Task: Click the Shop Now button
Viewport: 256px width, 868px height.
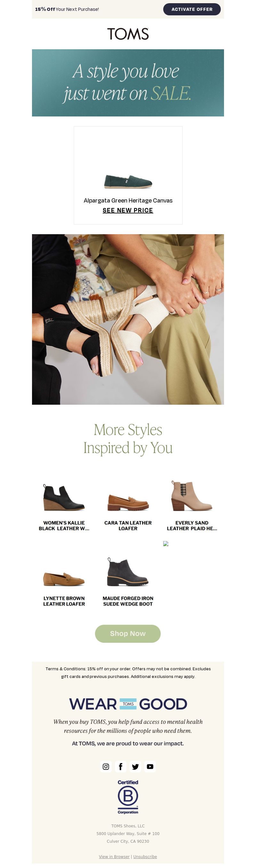Action: click(128, 633)
